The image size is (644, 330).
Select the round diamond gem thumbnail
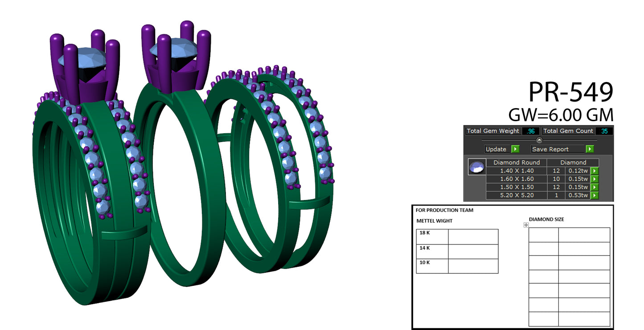tap(477, 167)
